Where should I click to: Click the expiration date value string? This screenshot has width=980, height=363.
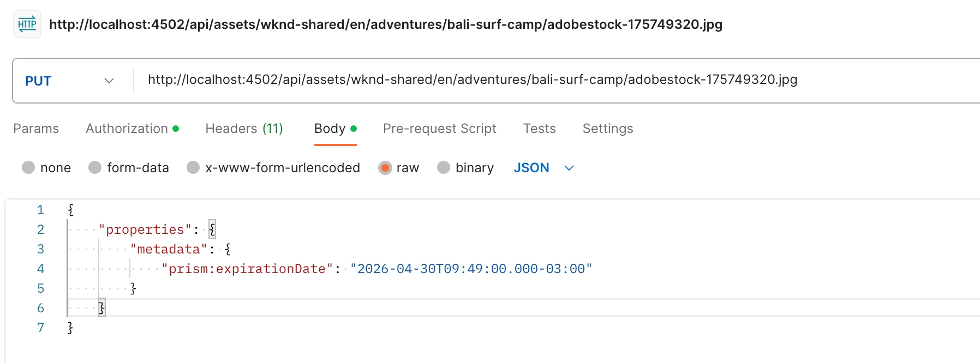471,269
